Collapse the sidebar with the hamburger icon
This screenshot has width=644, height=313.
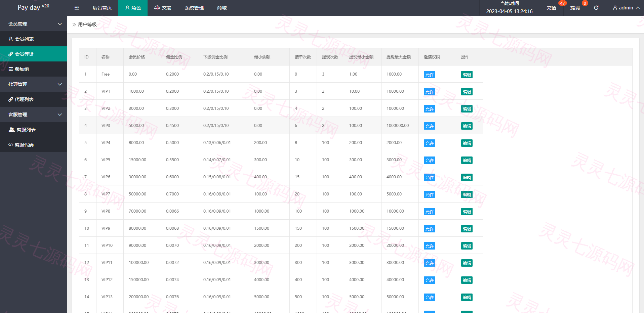pos(77,8)
